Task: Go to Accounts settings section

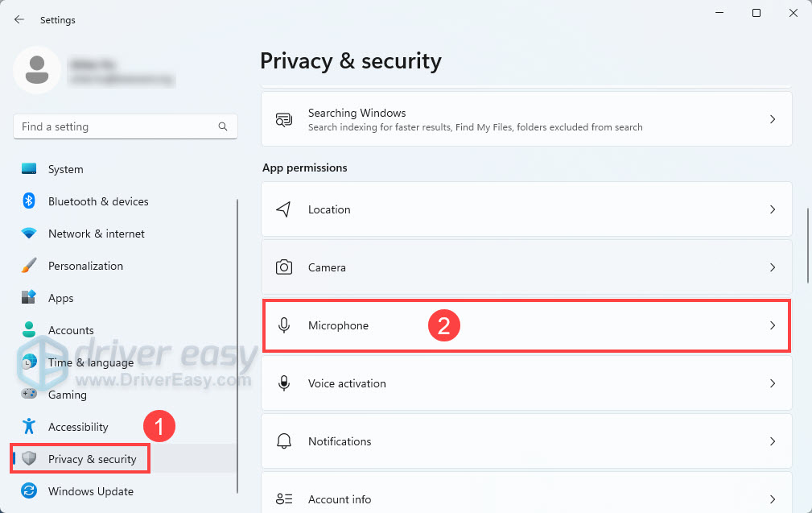Action: pos(71,330)
